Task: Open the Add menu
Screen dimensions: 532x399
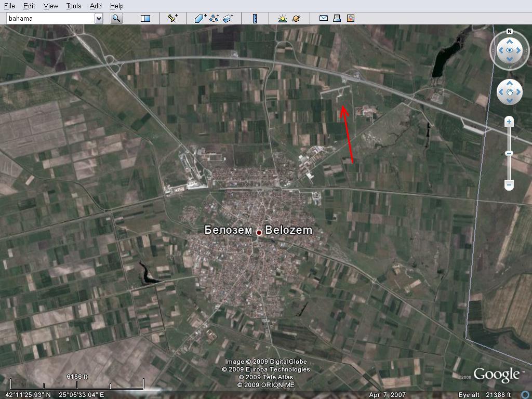Action: coord(96,6)
